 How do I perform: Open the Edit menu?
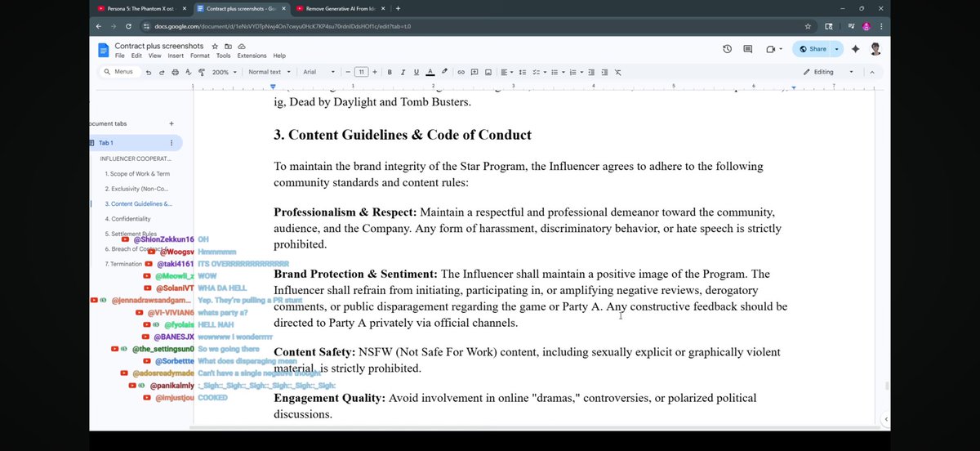(136, 56)
